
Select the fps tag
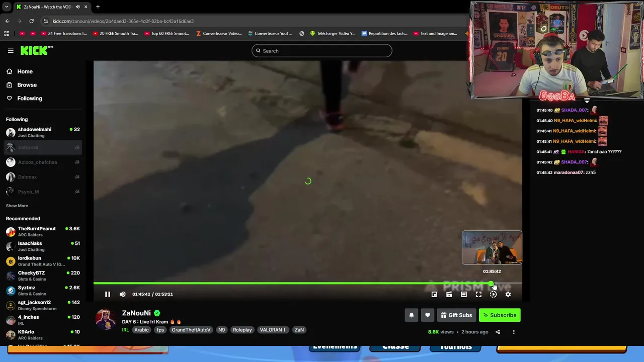point(160,330)
